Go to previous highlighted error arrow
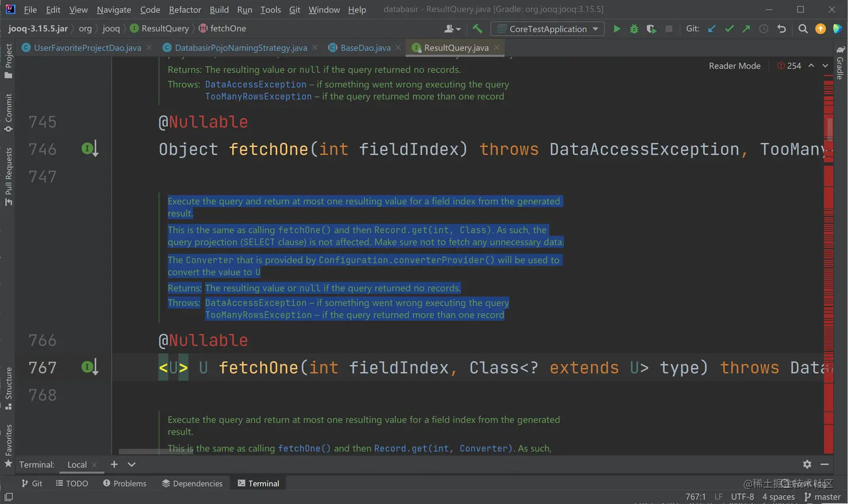This screenshot has height=504, width=848. [x=811, y=66]
